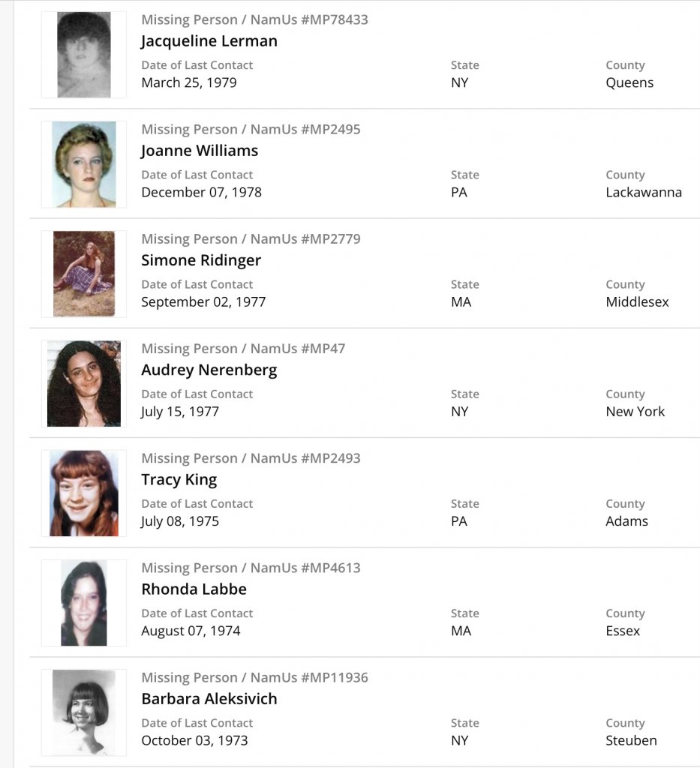Select the NamUs #MP2779 heading

(251, 239)
